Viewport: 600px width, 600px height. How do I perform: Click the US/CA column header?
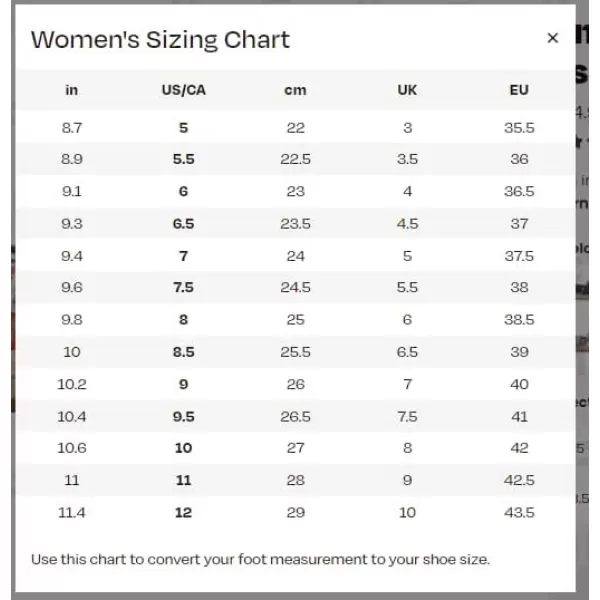(x=184, y=90)
